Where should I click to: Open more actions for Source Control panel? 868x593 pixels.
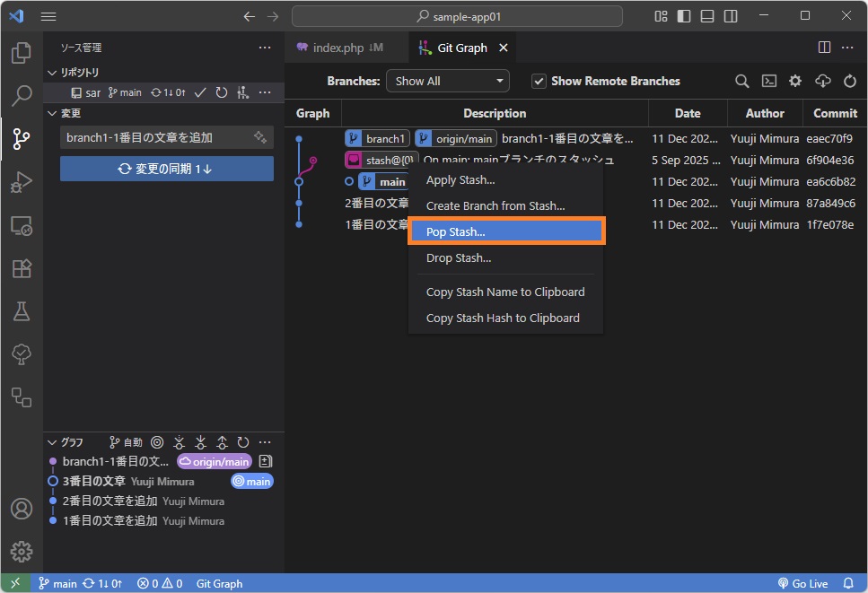(x=265, y=48)
